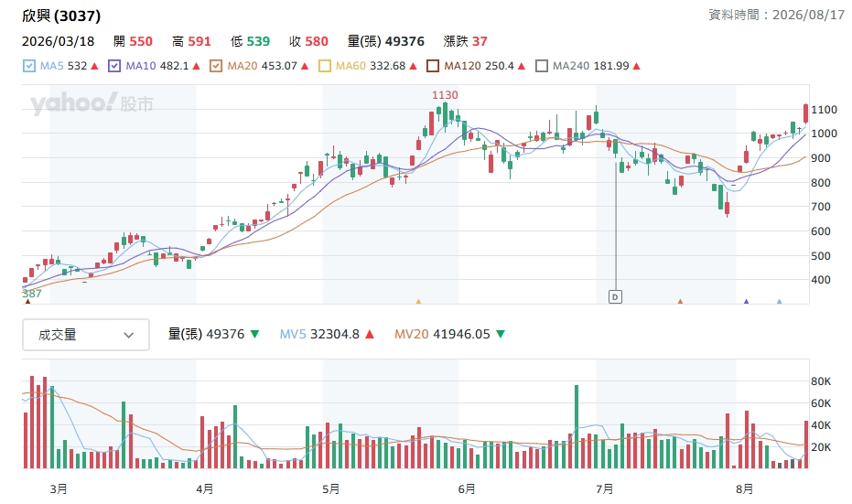Uncheck the MA10 moving average checkbox
Screen dimensions: 852x504
(114, 66)
